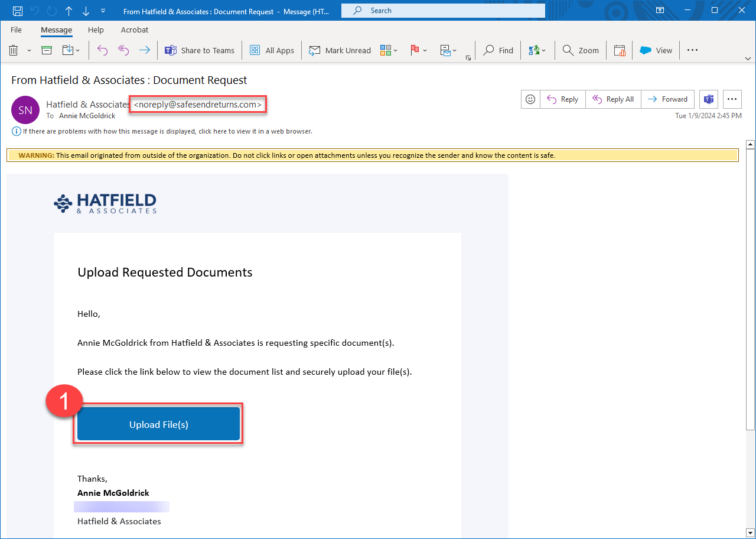Archive the message
This screenshot has width=756, height=539.
[46, 50]
